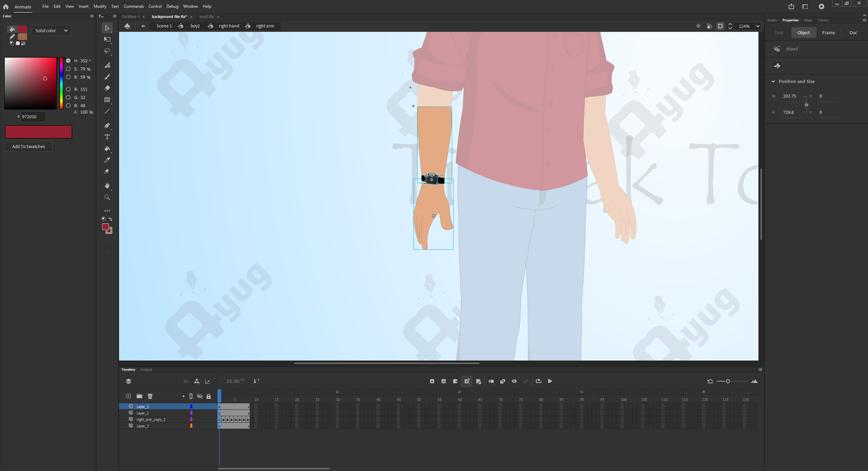Switch to the Frame properties tab
This screenshot has width=868, height=471.
pos(828,33)
